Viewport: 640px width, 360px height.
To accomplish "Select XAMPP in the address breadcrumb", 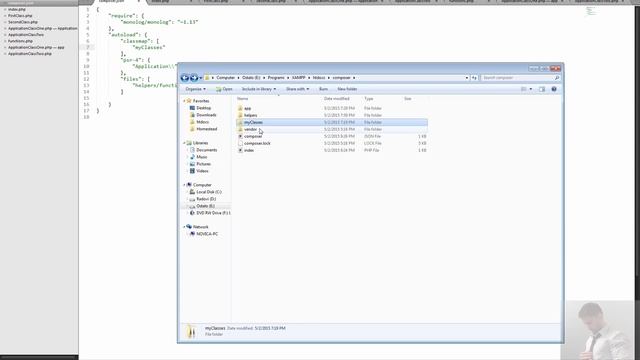I will coord(298,78).
